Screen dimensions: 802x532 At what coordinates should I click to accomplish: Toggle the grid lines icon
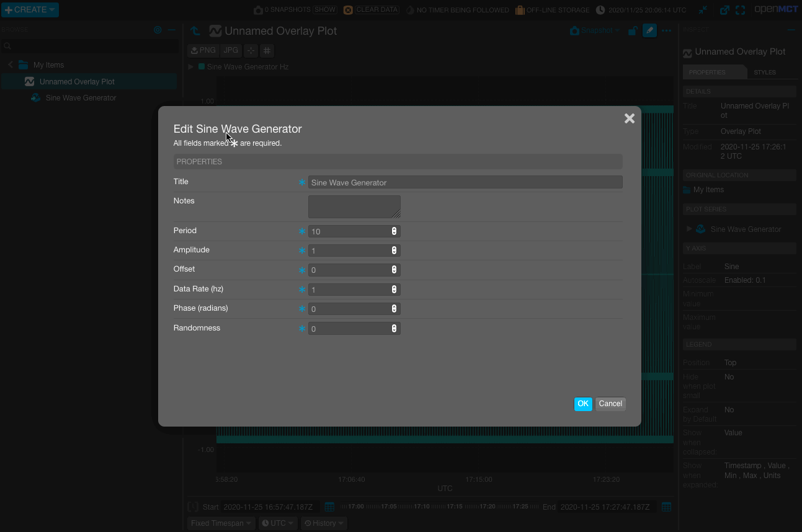point(267,50)
